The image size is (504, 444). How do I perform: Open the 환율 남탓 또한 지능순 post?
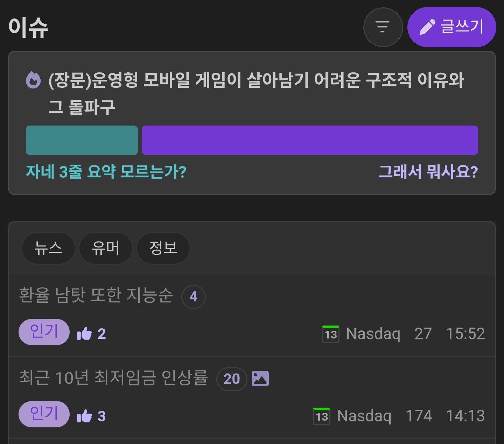click(96, 295)
